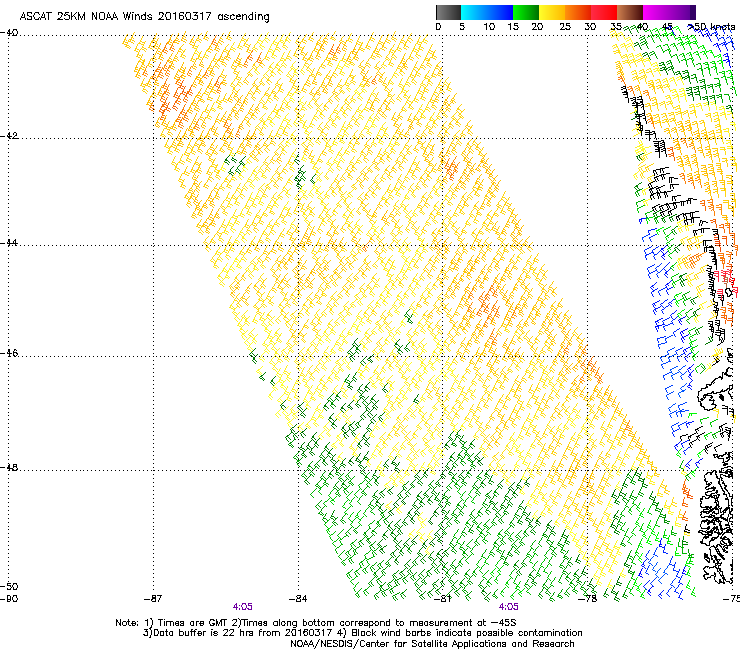This screenshot has width=740, height=650.
Task: Click the note about measurement at -45S
Action: tap(374, 623)
